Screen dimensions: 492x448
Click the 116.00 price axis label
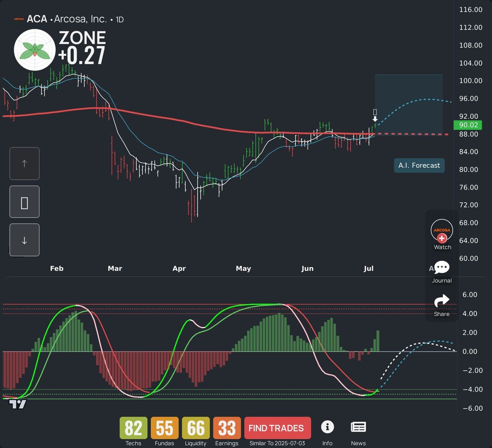tap(471, 10)
